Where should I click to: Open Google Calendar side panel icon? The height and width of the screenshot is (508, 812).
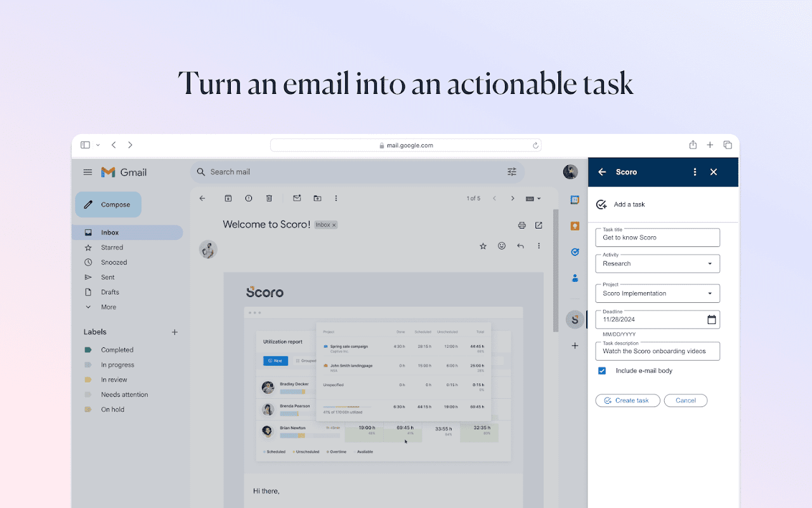(x=575, y=200)
